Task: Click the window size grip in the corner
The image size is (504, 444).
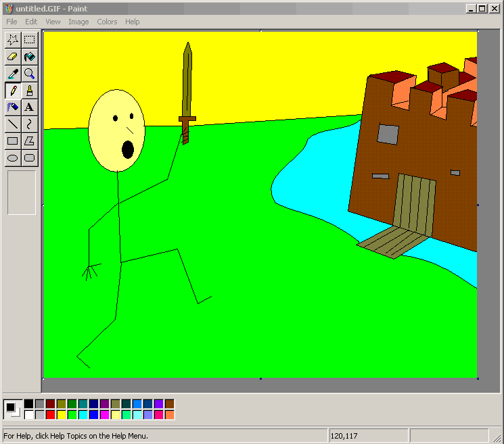Action: [x=497, y=437]
